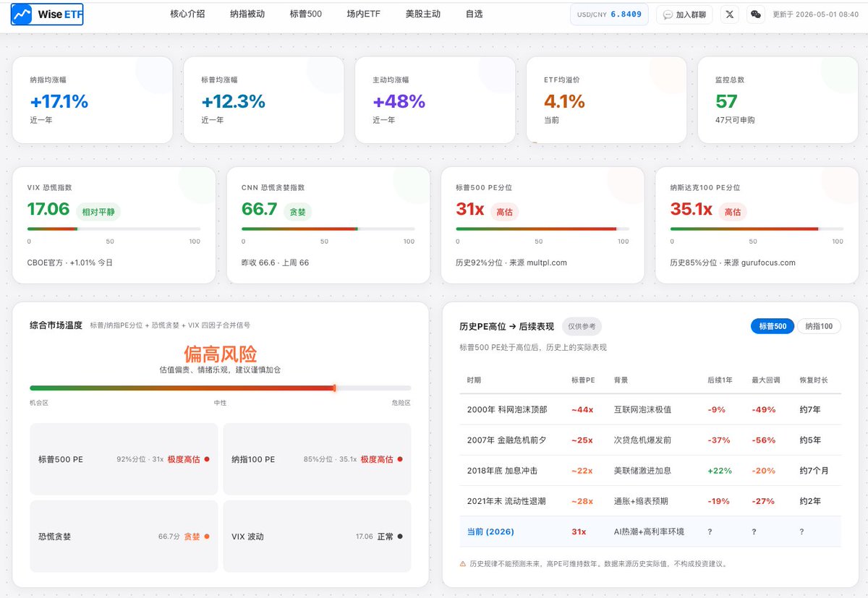
Task: Click the CNN 恐慌贪婪指数 progress bar
Action: 328,229
